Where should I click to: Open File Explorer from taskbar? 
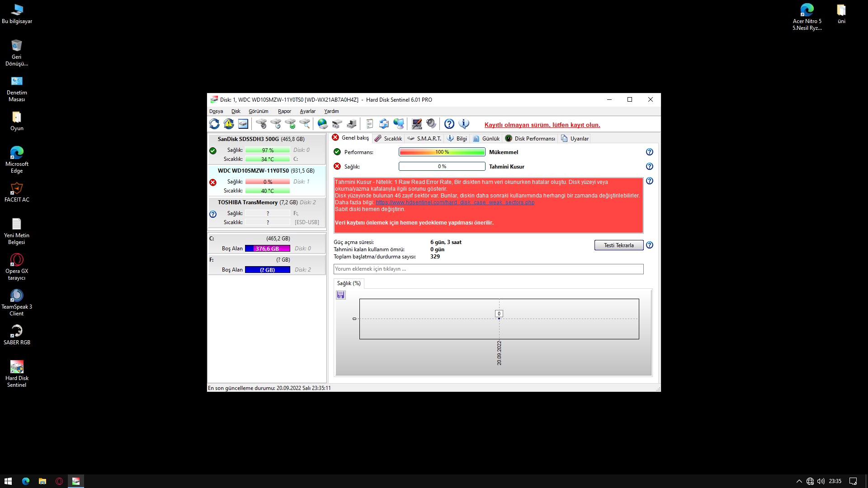(x=42, y=481)
